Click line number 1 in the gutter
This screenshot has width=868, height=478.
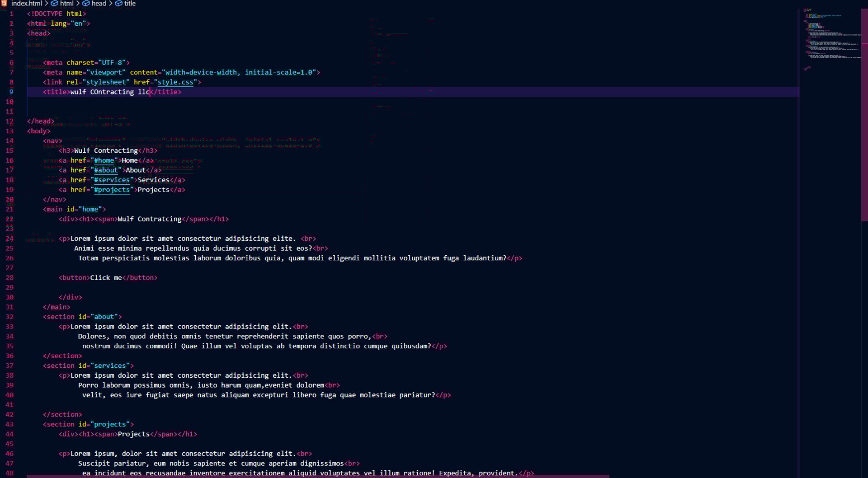11,14
